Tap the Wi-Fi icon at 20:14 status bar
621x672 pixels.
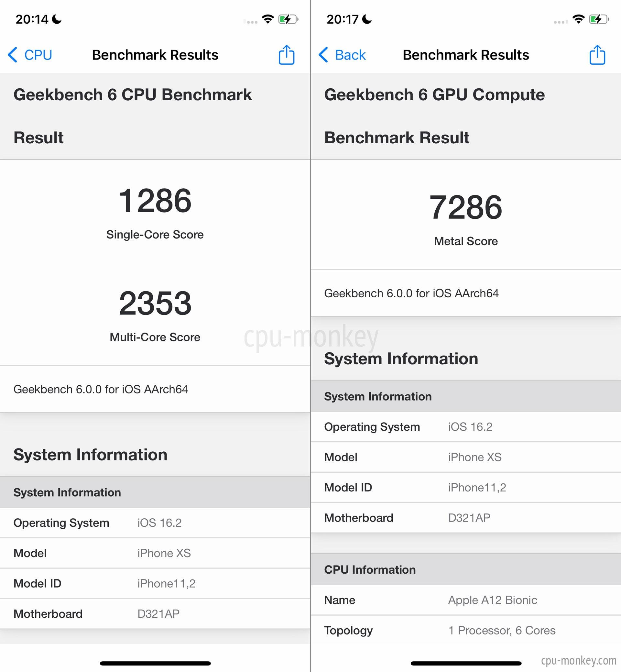(x=268, y=19)
